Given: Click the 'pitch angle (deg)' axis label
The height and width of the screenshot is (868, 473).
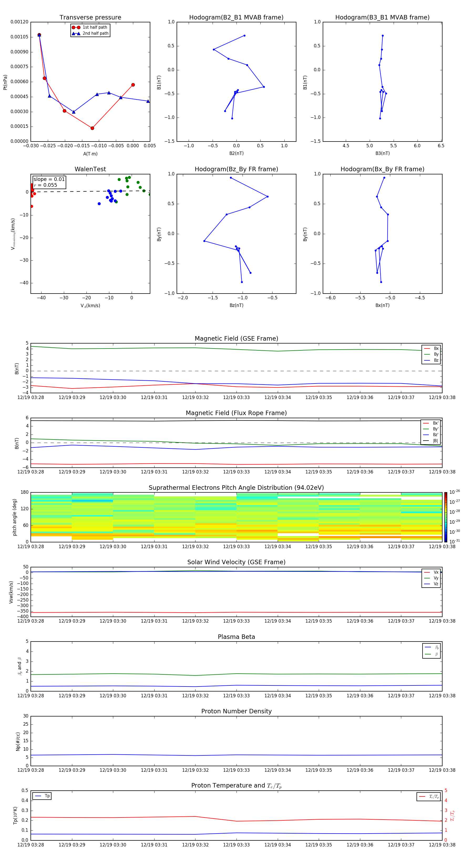Looking at the screenshot, I should (x=14, y=517).
